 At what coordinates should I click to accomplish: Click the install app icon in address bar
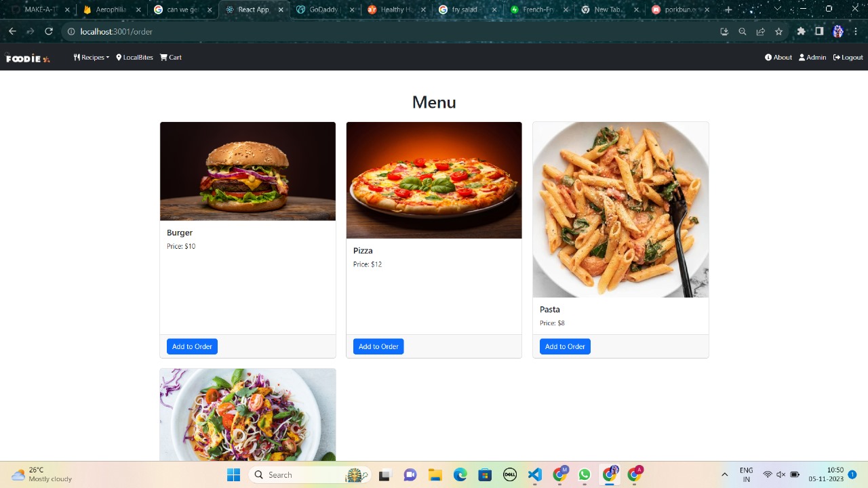724,32
